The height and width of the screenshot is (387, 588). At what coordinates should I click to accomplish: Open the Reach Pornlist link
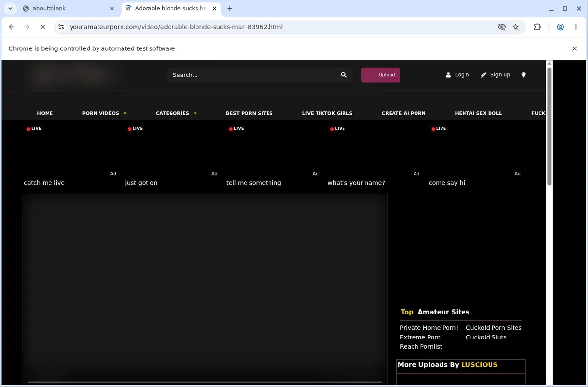(x=421, y=346)
